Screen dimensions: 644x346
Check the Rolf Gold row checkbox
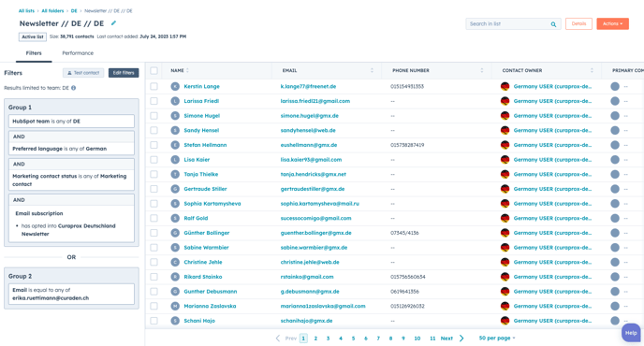[154, 218]
